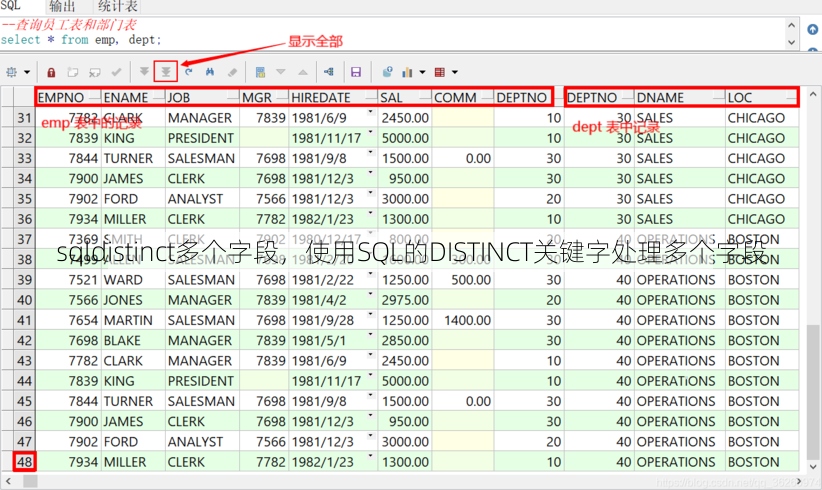Screen dimensions: 822x490
Task: Click the insert record icon
Action: click(x=73, y=72)
